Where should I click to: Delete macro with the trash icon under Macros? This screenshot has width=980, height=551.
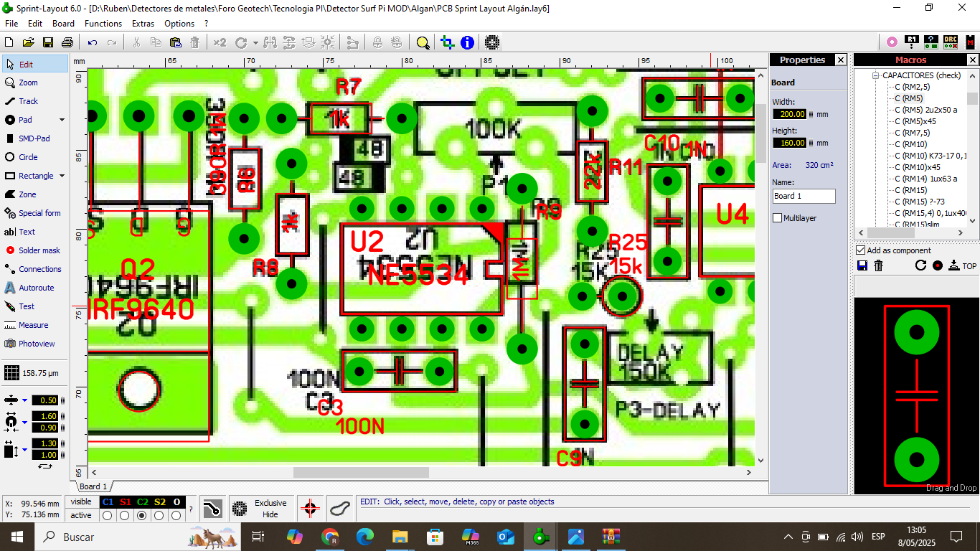pos(878,266)
